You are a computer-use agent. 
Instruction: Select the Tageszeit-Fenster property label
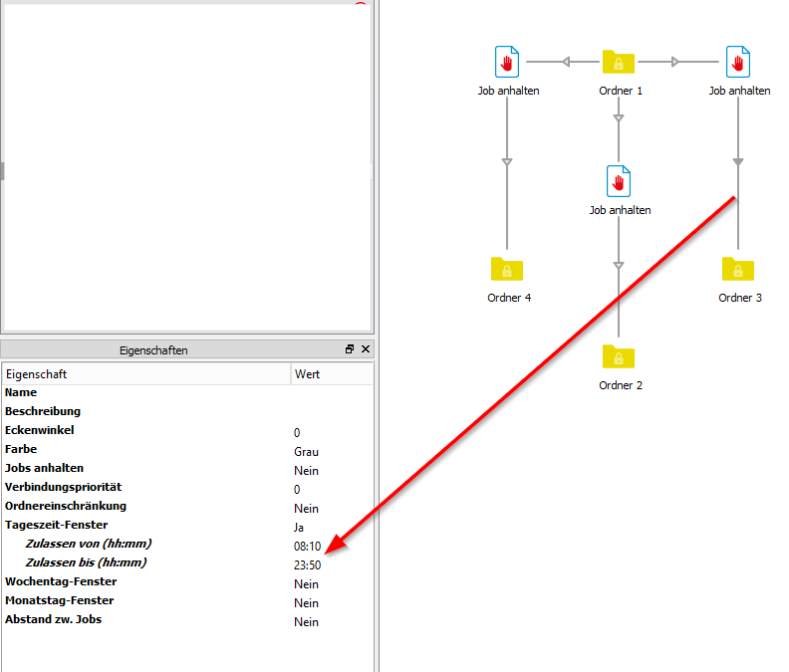[57, 525]
